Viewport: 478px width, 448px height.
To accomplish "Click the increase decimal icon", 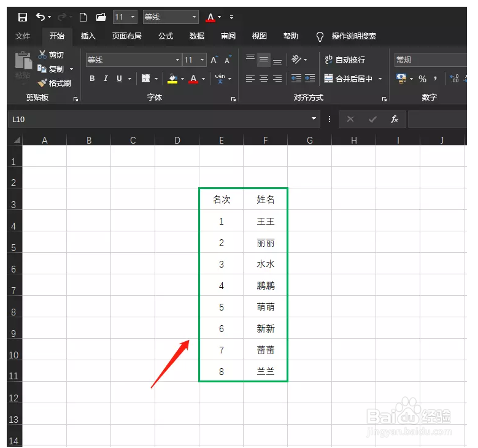I will coord(454,79).
